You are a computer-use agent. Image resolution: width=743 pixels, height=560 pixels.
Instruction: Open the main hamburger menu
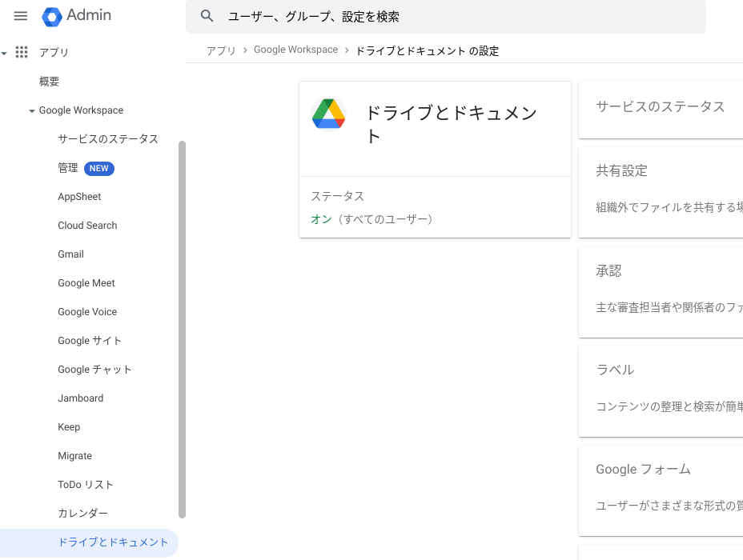coord(20,16)
